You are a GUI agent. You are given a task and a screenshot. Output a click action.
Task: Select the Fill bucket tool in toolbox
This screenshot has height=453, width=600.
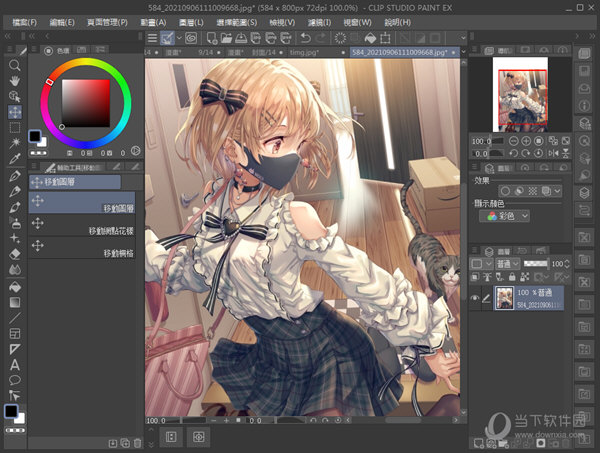15,286
